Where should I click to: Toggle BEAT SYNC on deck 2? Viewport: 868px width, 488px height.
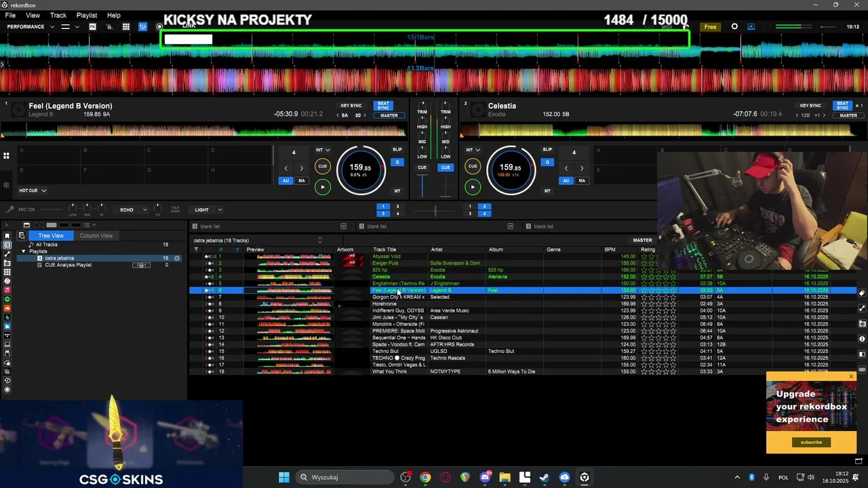coord(842,106)
